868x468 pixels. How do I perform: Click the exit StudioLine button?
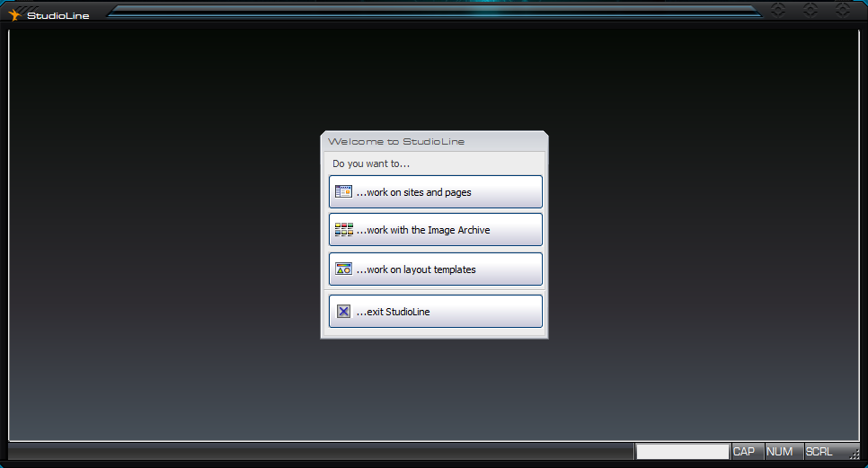click(x=436, y=312)
